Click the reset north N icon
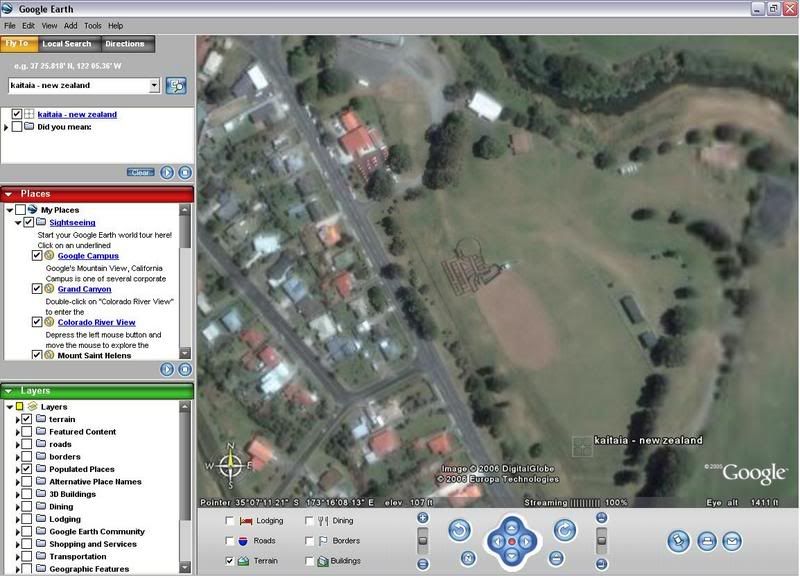 coord(468,558)
